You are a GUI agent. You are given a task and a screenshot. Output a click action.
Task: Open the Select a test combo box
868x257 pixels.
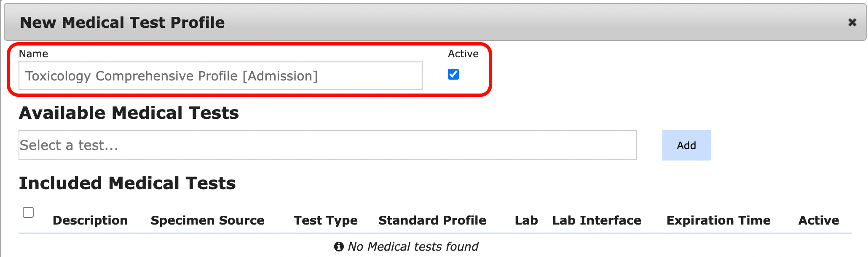pos(327,145)
